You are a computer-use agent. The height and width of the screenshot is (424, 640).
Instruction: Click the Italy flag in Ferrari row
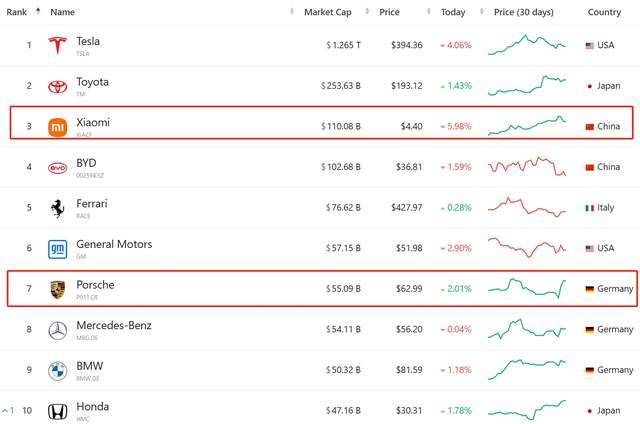pos(589,208)
